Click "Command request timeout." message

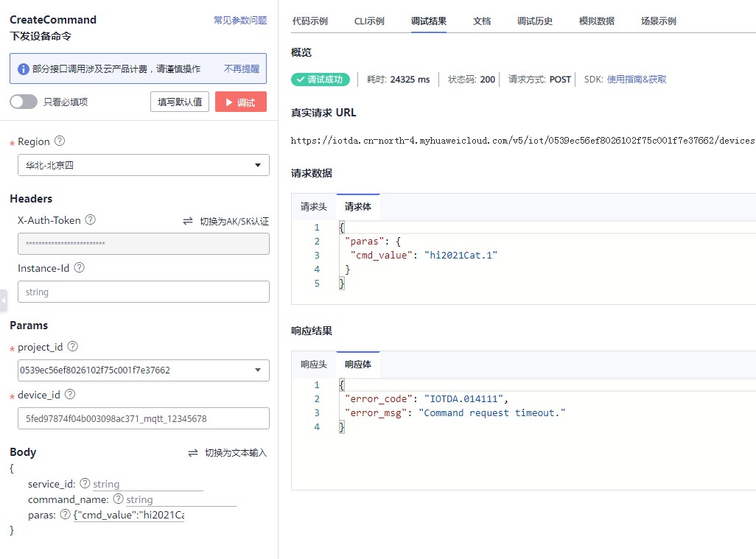491,413
